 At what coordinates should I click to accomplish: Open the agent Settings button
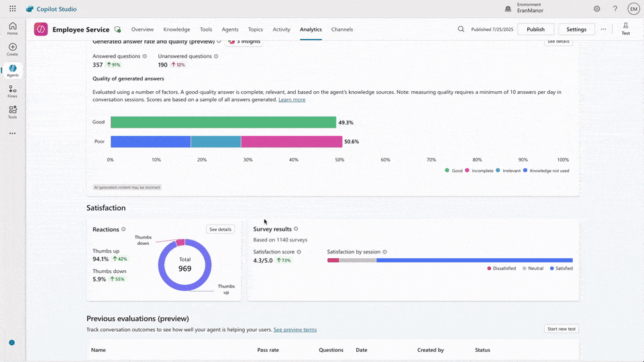click(576, 29)
